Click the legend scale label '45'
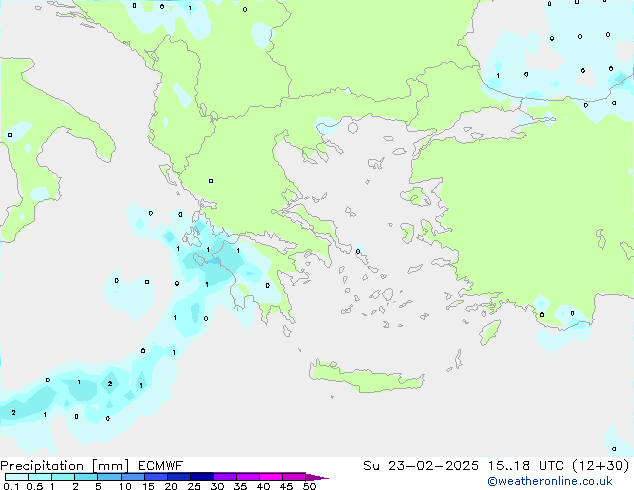 point(286,486)
